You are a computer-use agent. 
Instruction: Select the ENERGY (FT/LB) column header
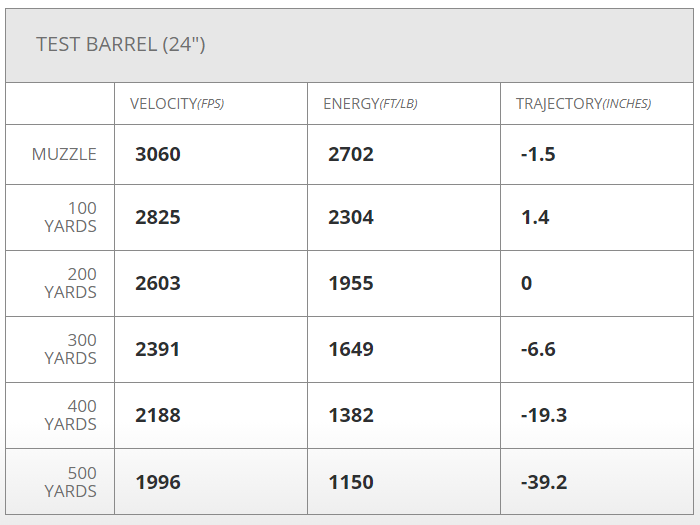point(370,104)
